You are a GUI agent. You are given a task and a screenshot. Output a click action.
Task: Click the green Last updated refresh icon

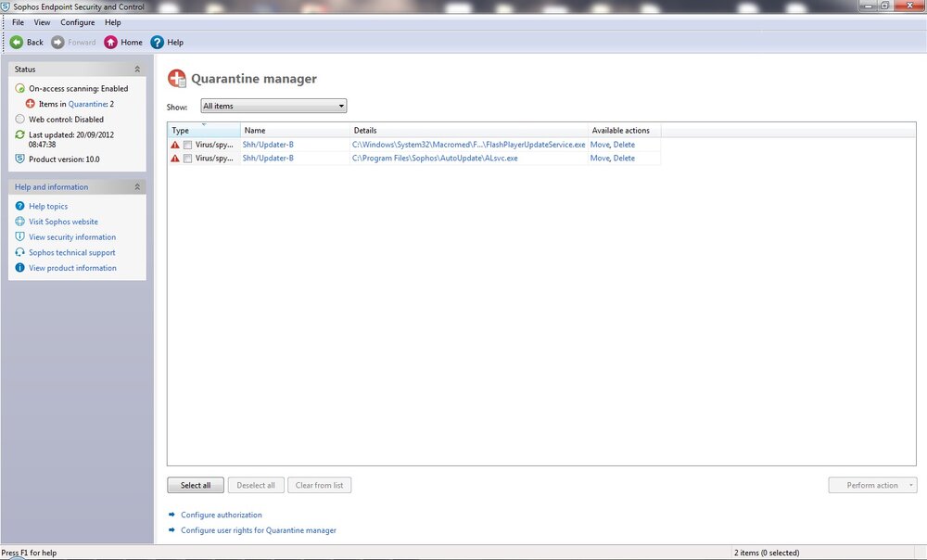click(19, 134)
